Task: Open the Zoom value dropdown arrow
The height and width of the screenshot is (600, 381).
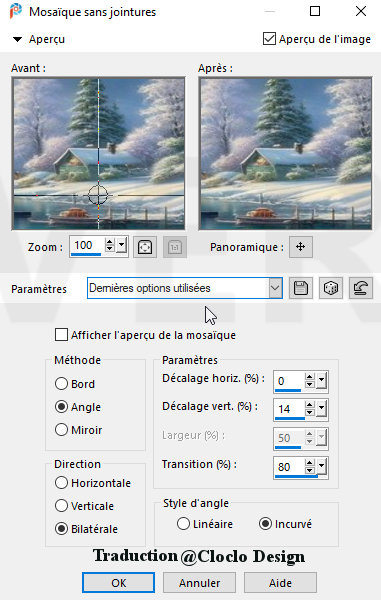Action: point(122,245)
